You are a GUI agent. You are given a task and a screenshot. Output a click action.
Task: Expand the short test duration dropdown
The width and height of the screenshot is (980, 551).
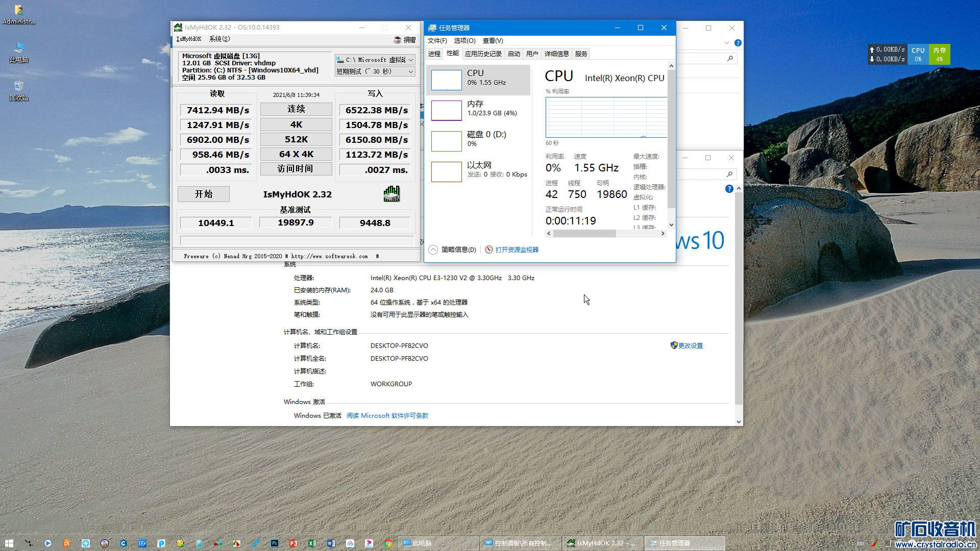click(x=375, y=72)
